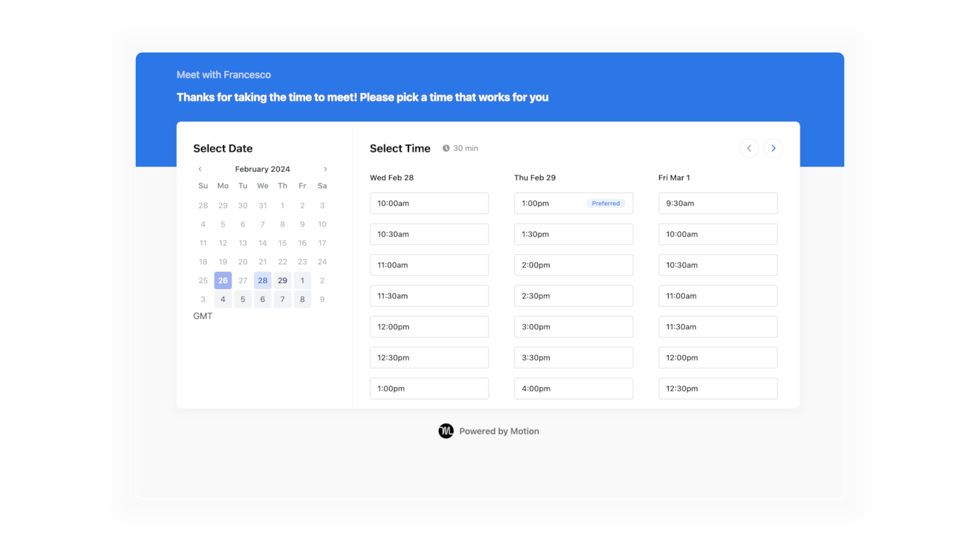This screenshot has height=551, width=980.
Task: Click the Powered by Motion link
Action: tap(499, 431)
